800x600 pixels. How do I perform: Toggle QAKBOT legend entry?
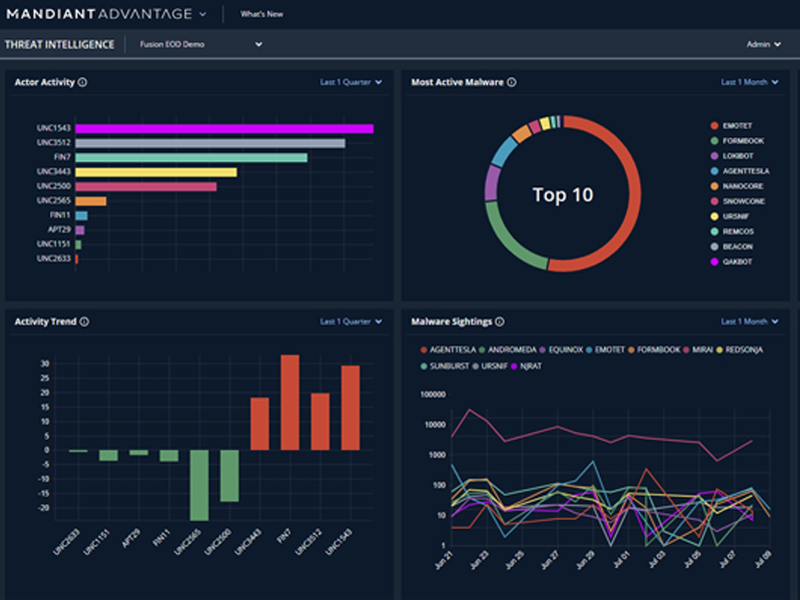pos(732,262)
